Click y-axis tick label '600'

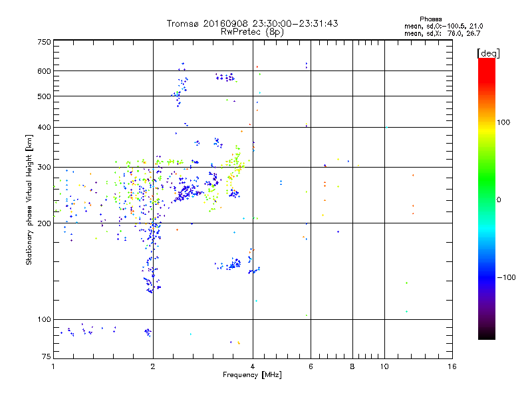44,71
